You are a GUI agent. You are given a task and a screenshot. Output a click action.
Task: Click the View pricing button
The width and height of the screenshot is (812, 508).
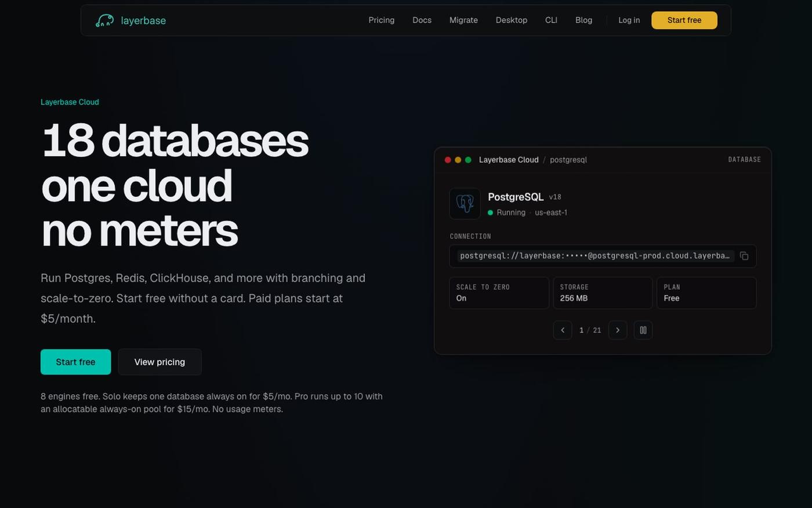[160, 362]
